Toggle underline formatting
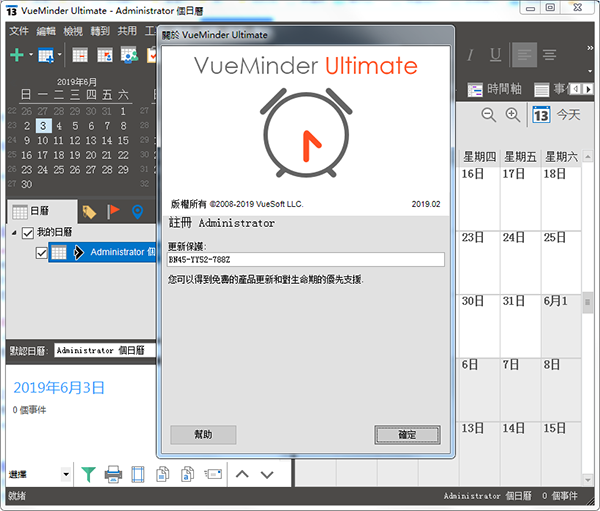The height and width of the screenshot is (511, 600). point(496,56)
